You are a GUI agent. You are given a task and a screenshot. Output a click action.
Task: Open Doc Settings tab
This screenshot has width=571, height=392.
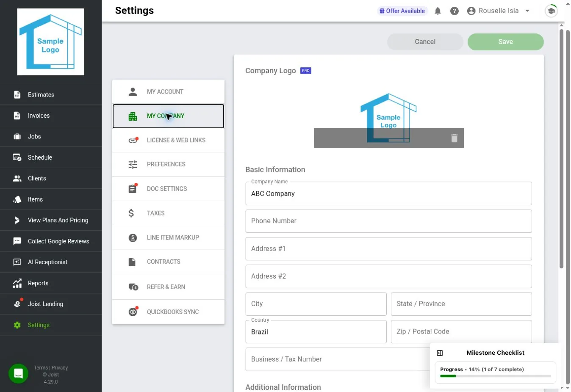tap(168, 189)
